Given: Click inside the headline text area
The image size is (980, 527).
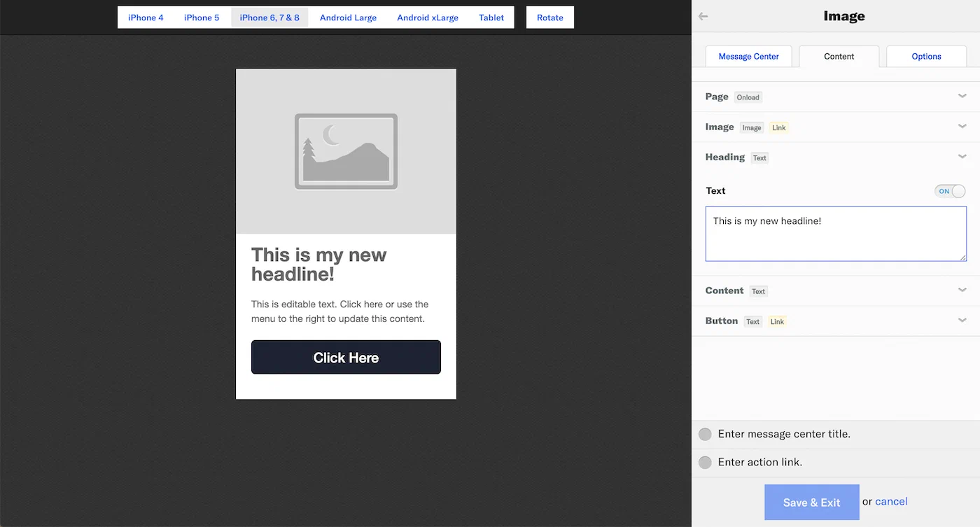Looking at the screenshot, I should (x=835, y=234).
